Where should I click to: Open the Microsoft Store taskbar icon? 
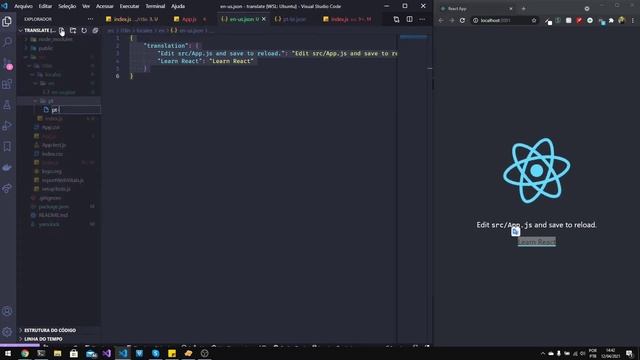74,353
